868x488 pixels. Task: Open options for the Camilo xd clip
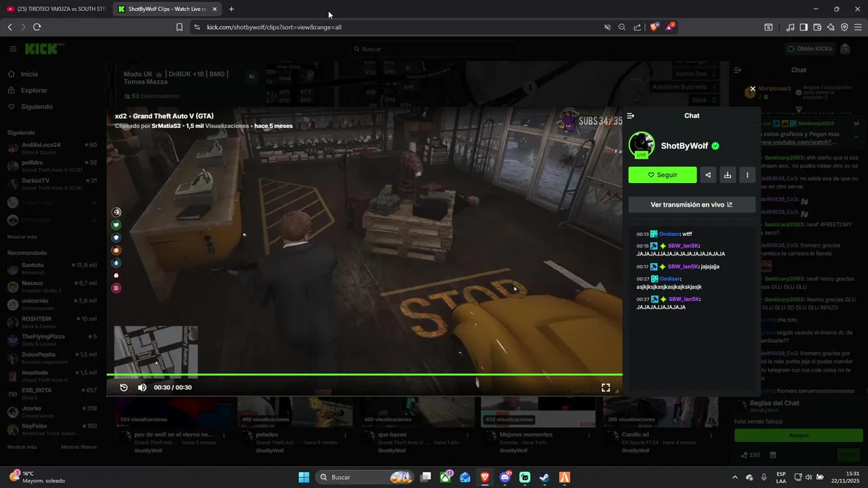click(711, 434)
